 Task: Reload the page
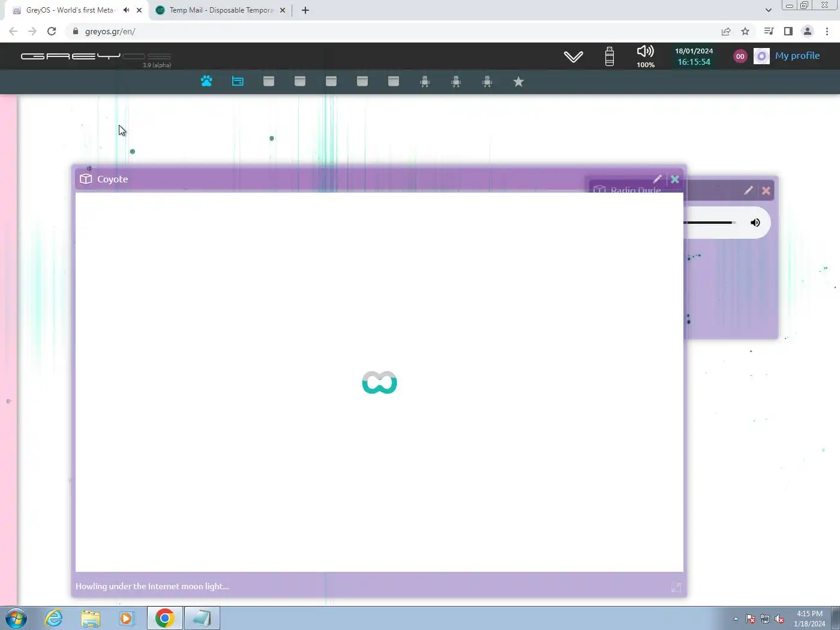point(52,31)
